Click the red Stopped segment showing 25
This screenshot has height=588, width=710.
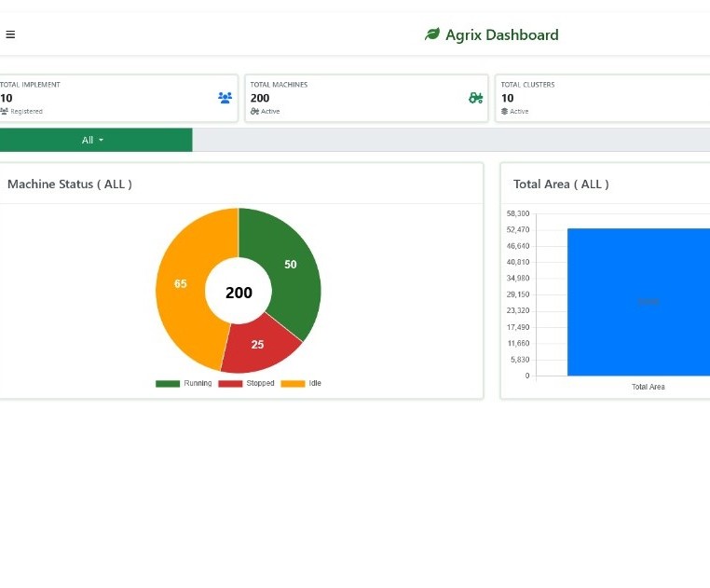[257, 344]
